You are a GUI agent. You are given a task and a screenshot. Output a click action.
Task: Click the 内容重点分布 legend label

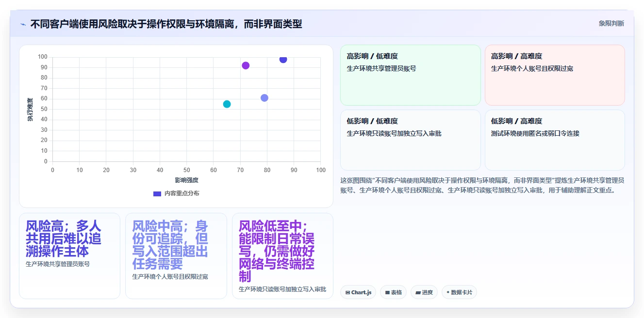(x=182, y=193)
